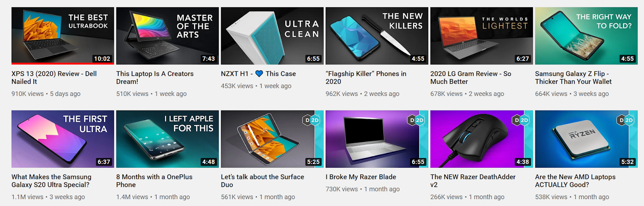This screenshot has width=644, height=206.
Task: Open the 'I Left Apple For This' thumbnail
Action: click(167, 139)
